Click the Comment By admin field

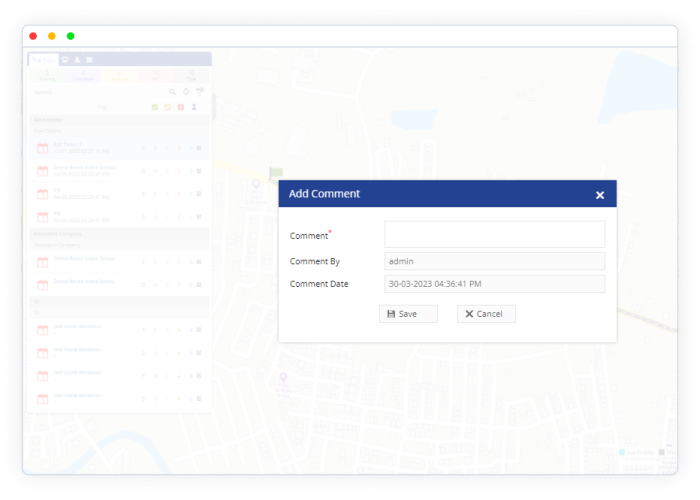pyautogui.click(x=494, y=261)
